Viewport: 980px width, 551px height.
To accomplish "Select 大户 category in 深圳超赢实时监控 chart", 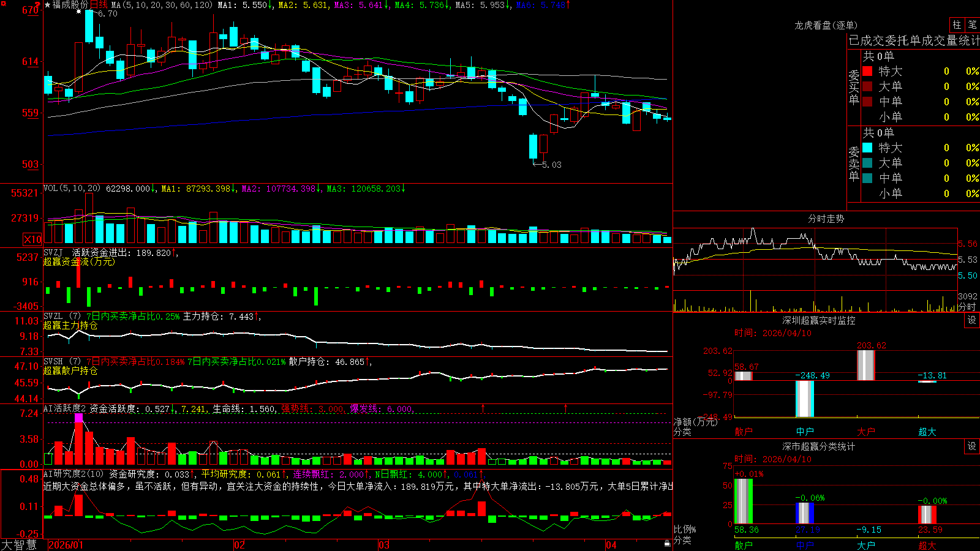I will [x=866, y=432].
